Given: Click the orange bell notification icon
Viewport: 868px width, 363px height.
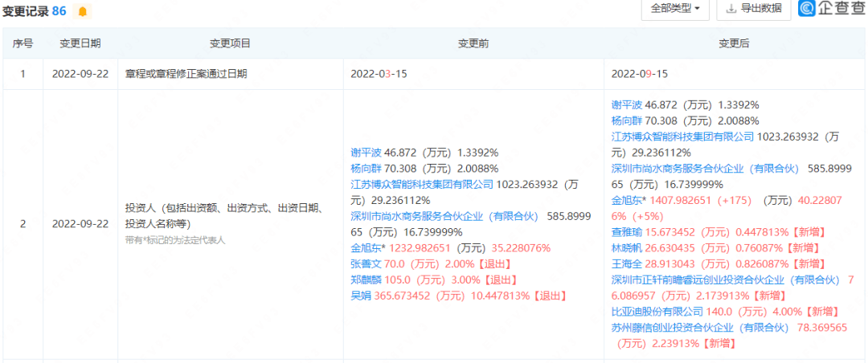Looking at the screenshot, I should 83,11.
